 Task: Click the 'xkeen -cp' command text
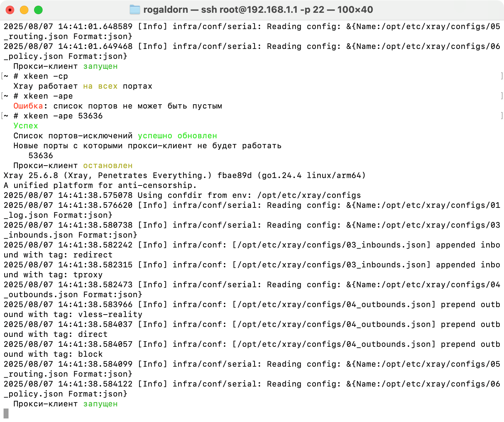pyautogui.click(x=45, y=76)
